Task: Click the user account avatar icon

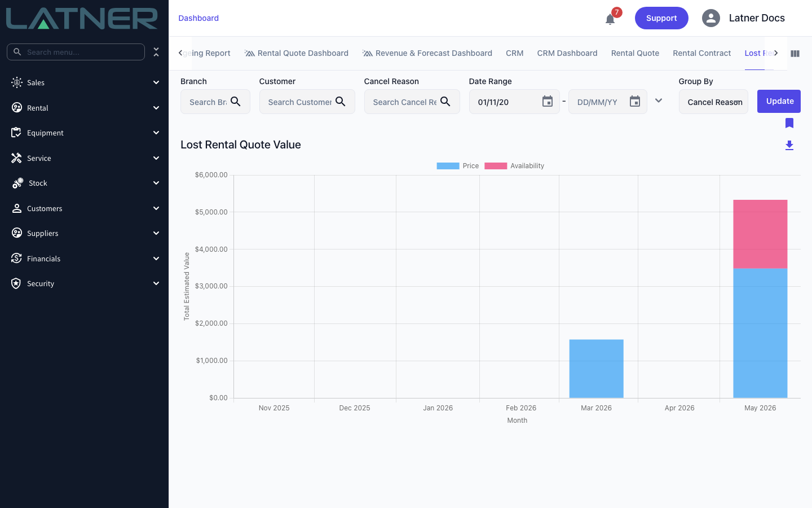Action: (711, 18)
